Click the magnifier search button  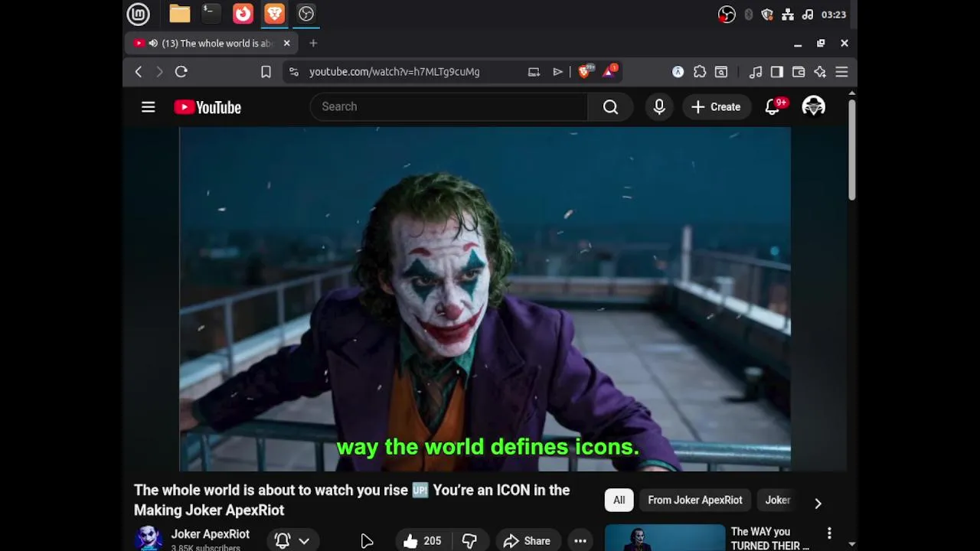click(610, 107)
